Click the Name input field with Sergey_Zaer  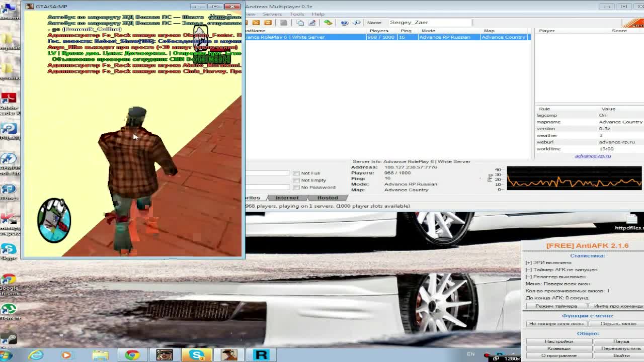coord(430,23)
